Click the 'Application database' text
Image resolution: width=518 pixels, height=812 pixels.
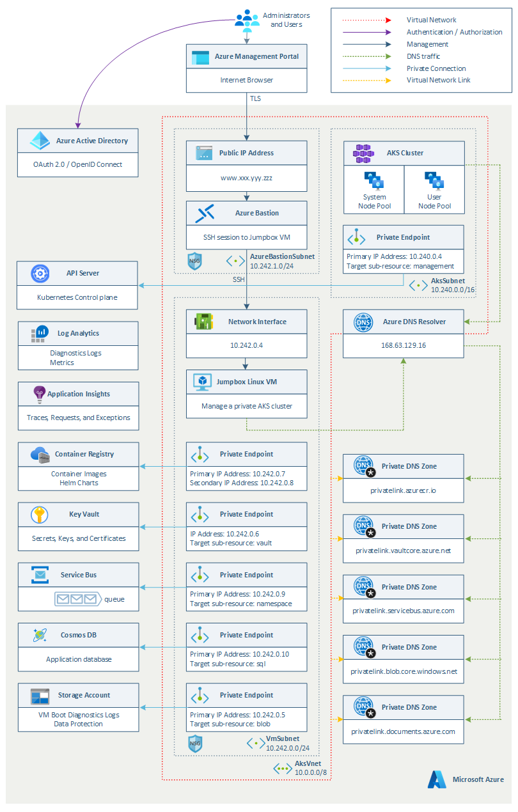pos(78,659)
